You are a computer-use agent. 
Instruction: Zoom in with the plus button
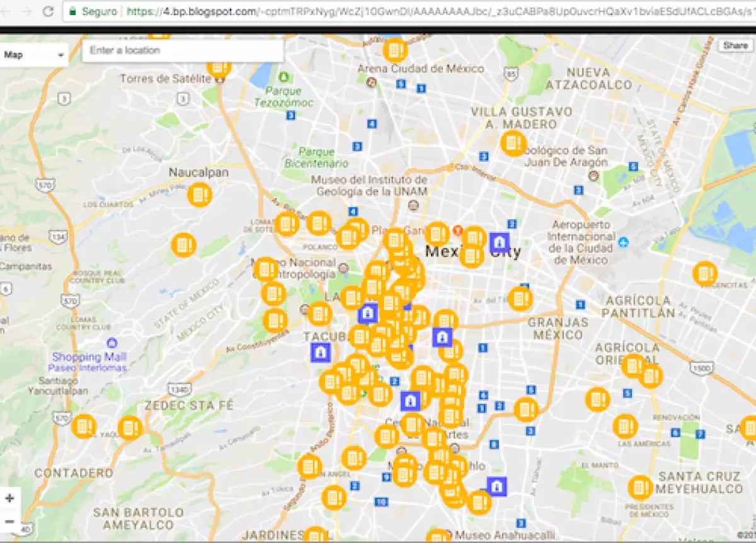pyautogui.click(x=10, y=498)
